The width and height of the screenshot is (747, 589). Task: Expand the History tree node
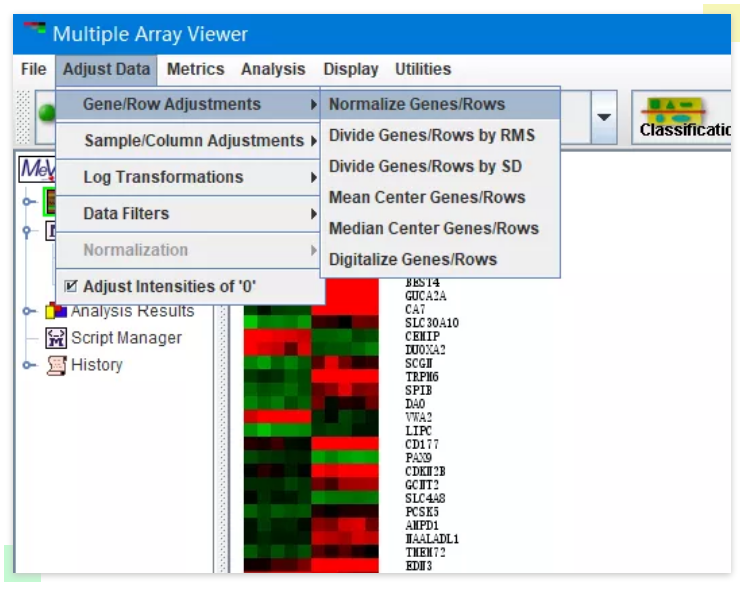[28, 365]
